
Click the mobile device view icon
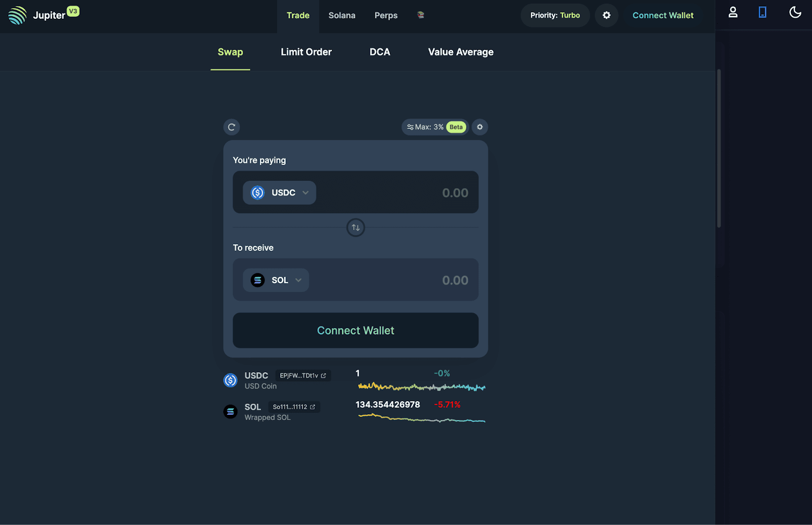click(762, 12)
